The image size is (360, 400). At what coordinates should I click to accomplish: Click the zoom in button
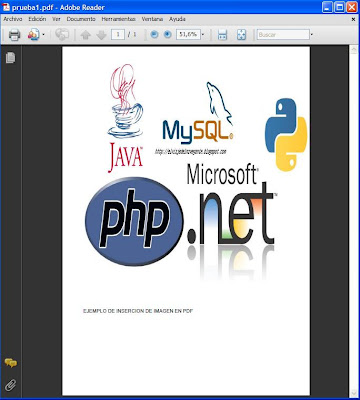point(168,34)
